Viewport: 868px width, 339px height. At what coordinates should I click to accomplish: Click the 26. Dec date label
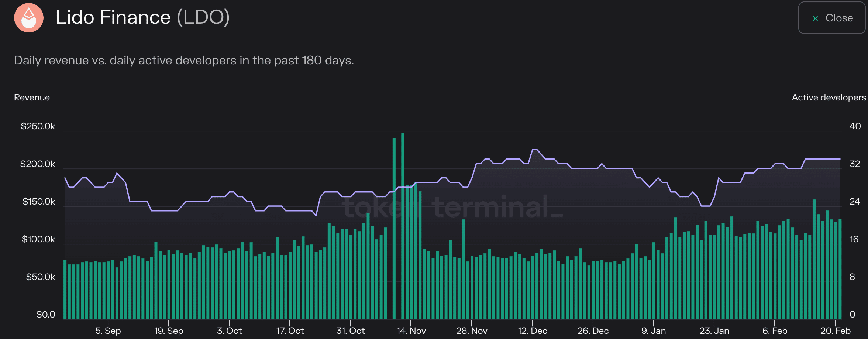pos(593,331)
